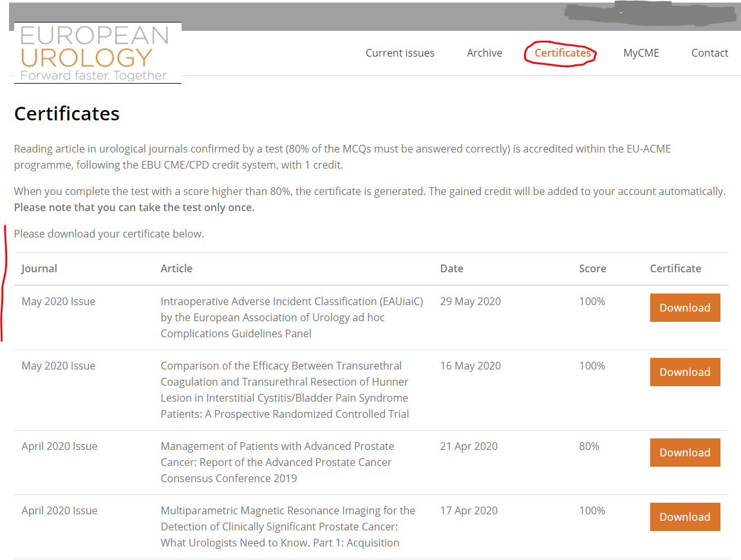Viewport: 741px width, 560px height.
Task: Download the Hunner Lesion trial certificate
Action: (684, 372)
